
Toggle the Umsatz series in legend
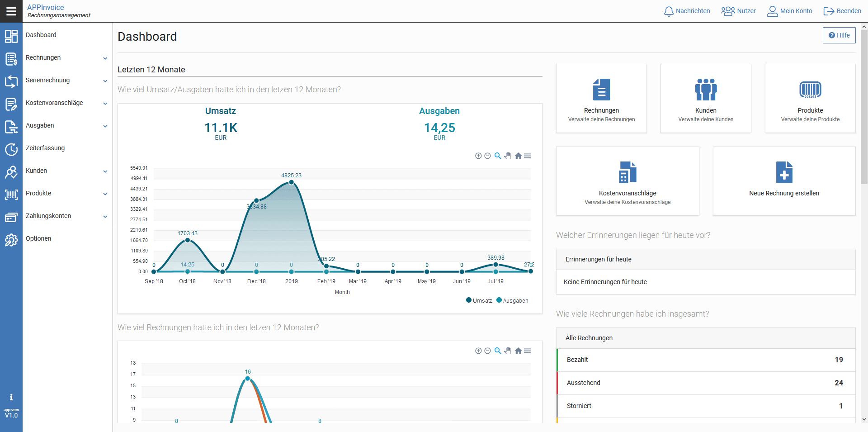click(479, 300)
